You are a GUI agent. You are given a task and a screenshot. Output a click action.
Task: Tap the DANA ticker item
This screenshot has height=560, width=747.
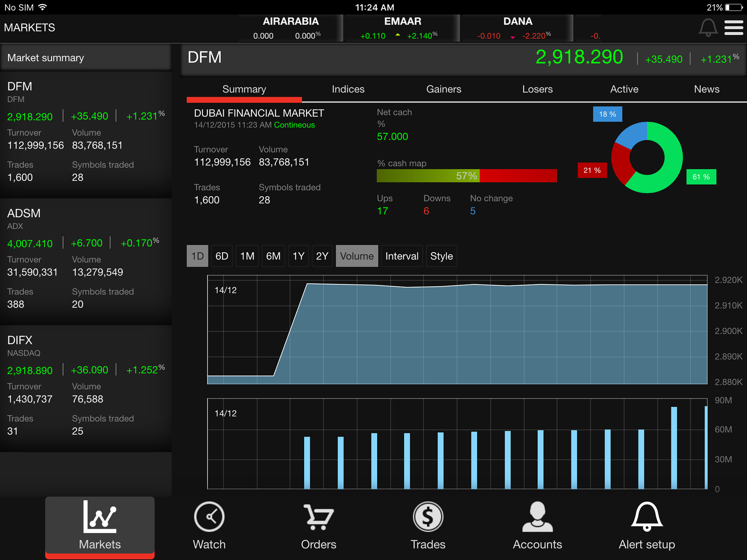pos(518,28)
